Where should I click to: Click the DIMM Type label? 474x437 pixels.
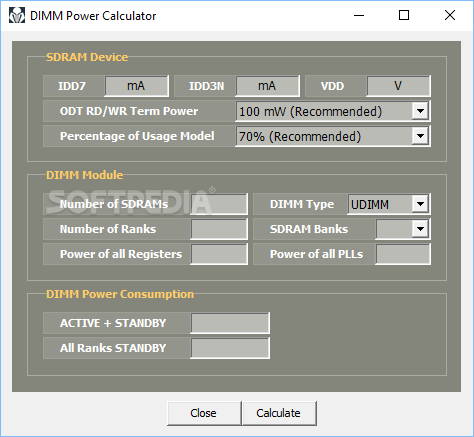(302, 204)
